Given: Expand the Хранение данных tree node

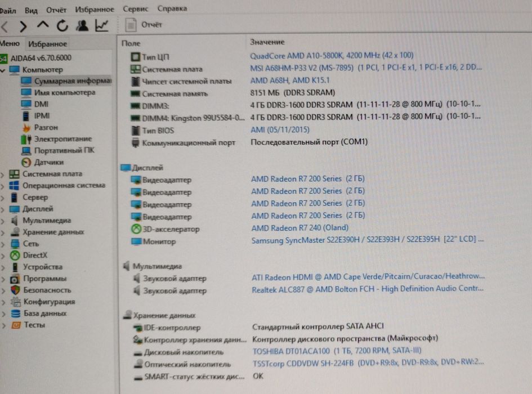Looking at the screenshot, I should pyautogui.click(x=2, y=233).
